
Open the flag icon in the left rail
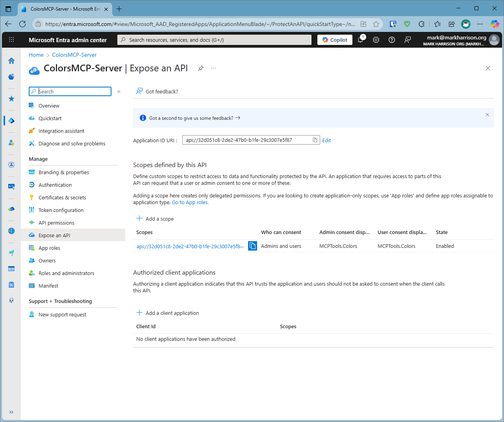11,253
